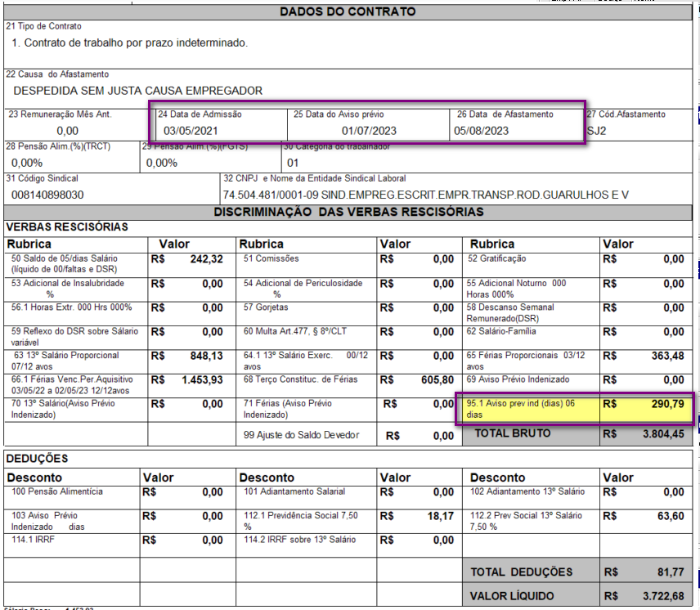Click the '62 Salário-Família' rubric
The height and width of the screenshot is (610, 700).
pyautogui.click(x=501, y=331)
